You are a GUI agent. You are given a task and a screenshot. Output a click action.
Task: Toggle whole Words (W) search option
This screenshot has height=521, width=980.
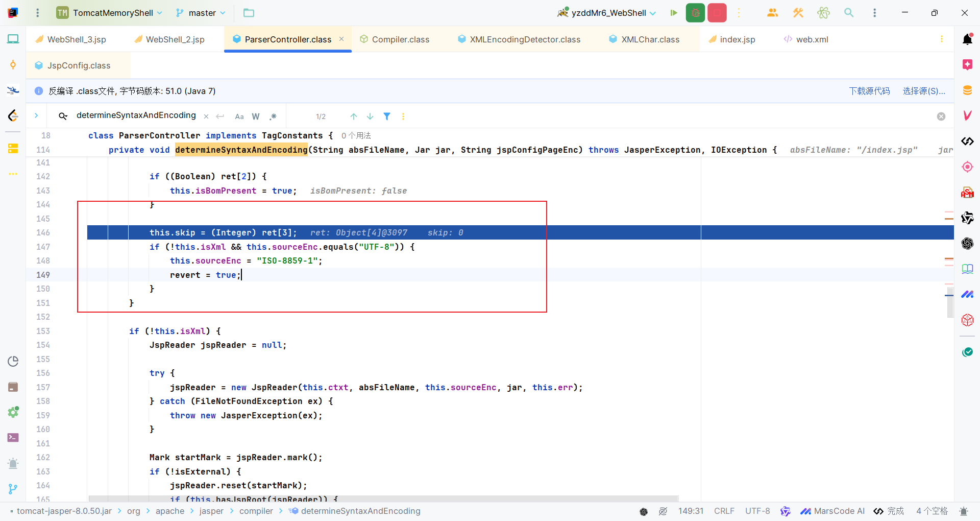[x=256, y=116]
